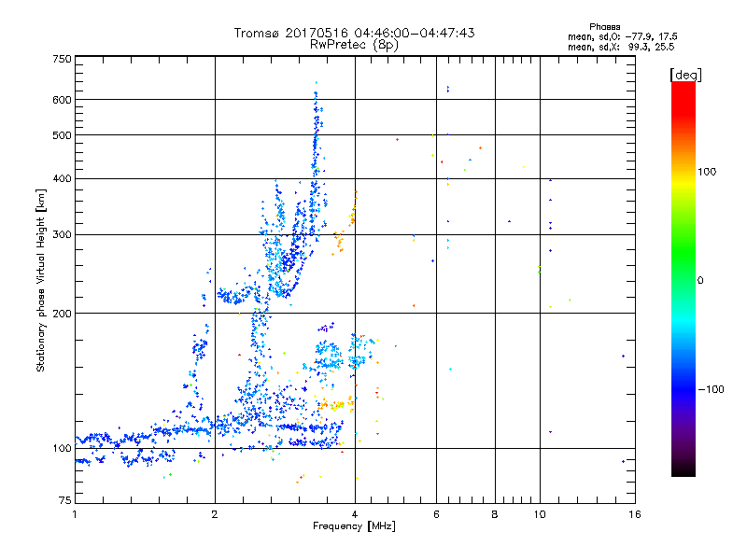747x560 pixels.
Task: Click the x-axis '2' tick label
Action: point(215,514)
